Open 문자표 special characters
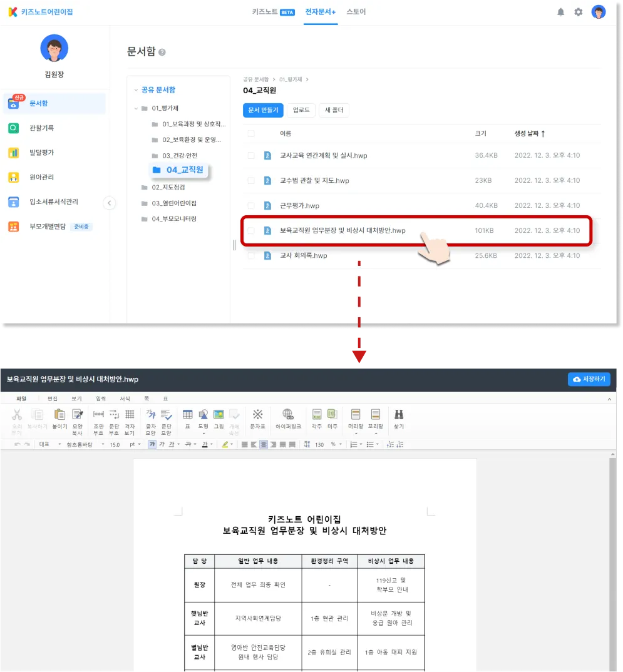 [x=257, y=419]
